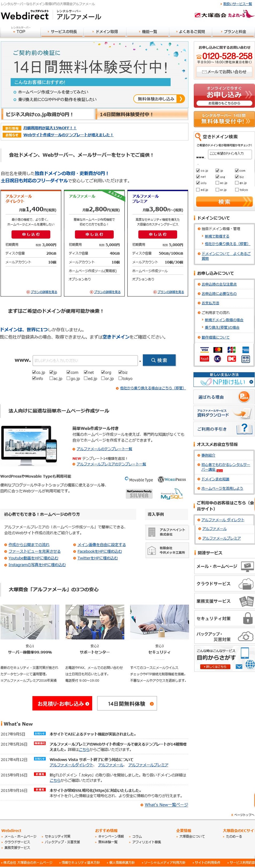
Task: Click the server room photo for 安心1
Action: 30,622
